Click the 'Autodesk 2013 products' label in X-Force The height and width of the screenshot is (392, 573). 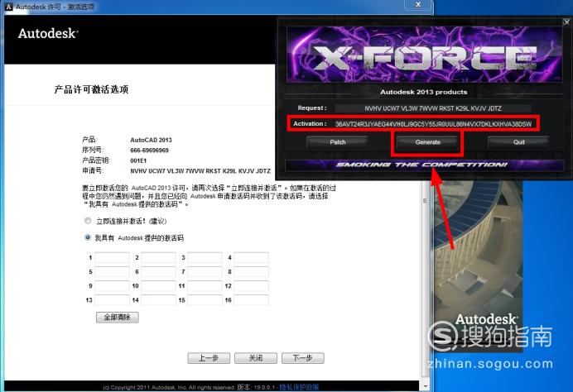click(x=423, y=92)
